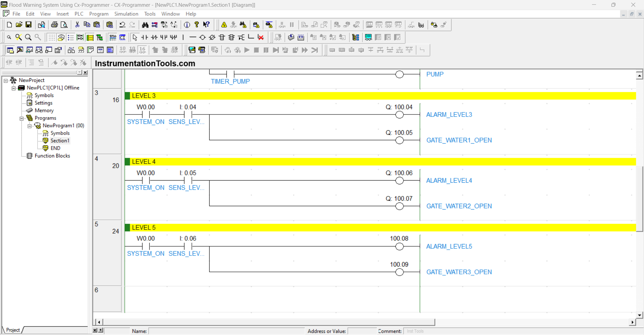Collapse the NewPLC1[CP1L] node
This screenshot has width=644, height=335.
click(14, 88)
